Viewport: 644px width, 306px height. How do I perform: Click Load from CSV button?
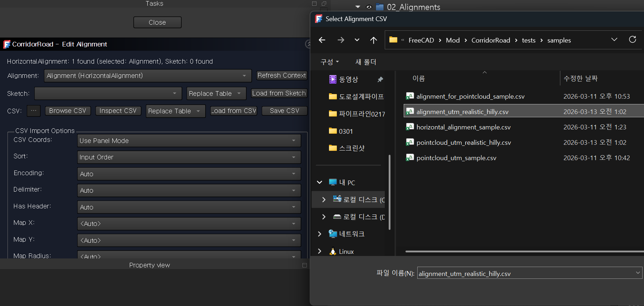click(x=234, y=111)
